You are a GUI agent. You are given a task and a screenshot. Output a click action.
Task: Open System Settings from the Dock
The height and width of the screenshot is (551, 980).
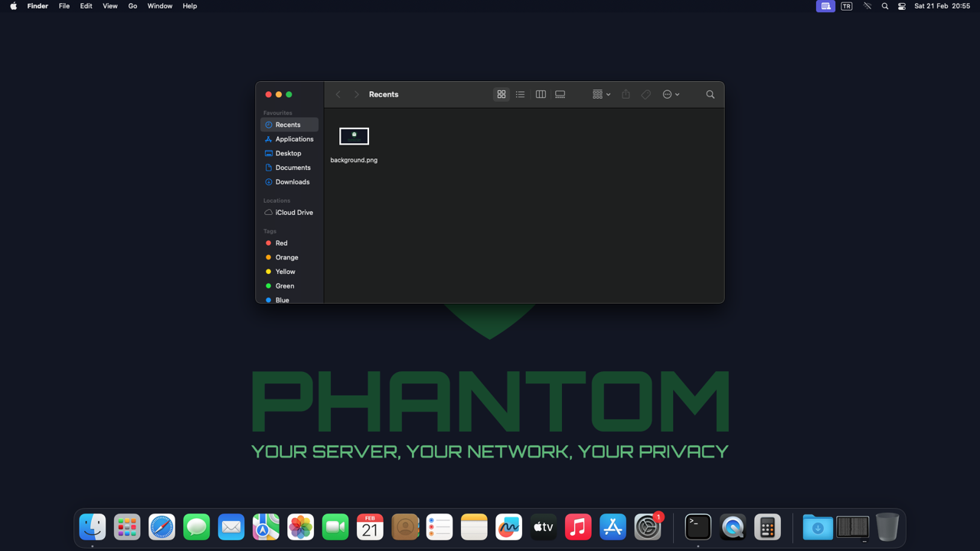pyautogui.click(x=648, y=527)
